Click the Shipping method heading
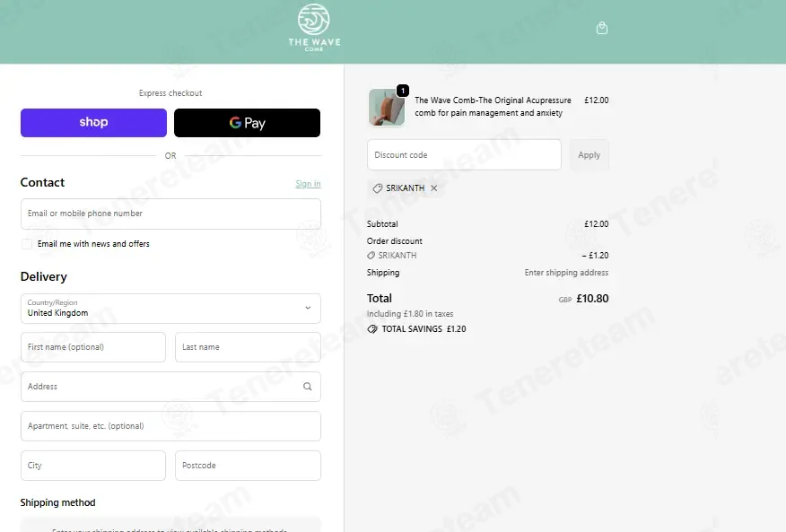The width and height of the screenshot is (786, 532). tap(57, 503)
